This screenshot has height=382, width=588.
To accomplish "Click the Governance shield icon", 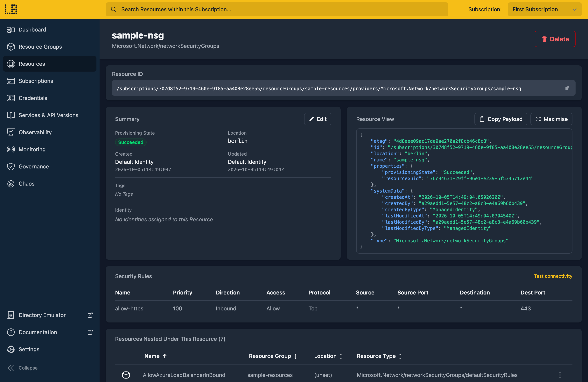I will [x=11, y=166].
